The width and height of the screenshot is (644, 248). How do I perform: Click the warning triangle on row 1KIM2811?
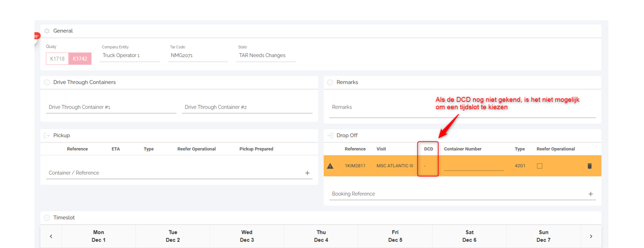coord(330,166)
